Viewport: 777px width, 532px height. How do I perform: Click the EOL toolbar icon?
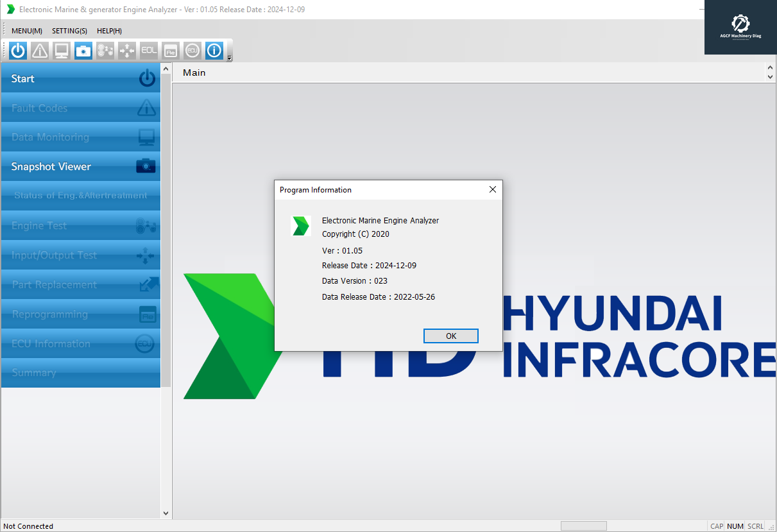click(x=149, y=51)
